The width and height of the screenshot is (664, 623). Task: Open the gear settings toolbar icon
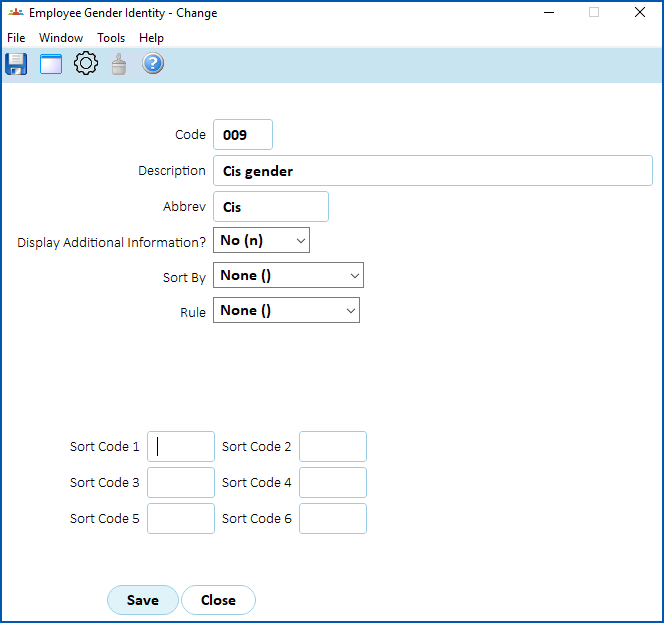click(86, 64)
